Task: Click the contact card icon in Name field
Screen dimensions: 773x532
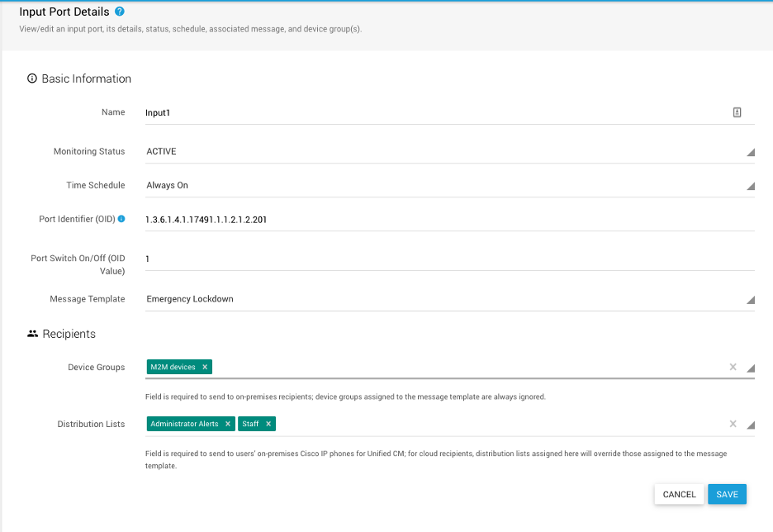Action: 737,112
